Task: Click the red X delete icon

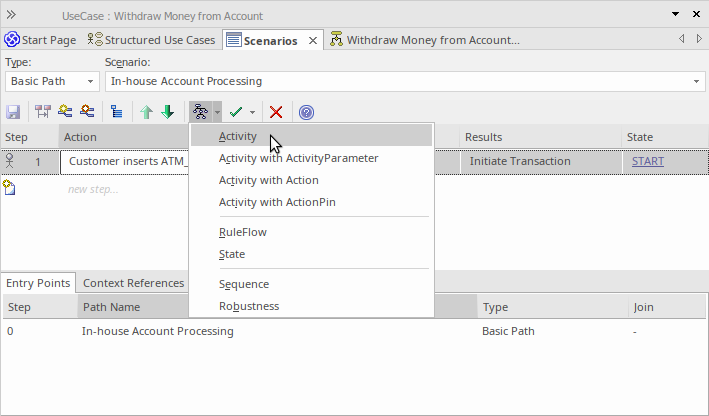Action: (x=276, y=113)
